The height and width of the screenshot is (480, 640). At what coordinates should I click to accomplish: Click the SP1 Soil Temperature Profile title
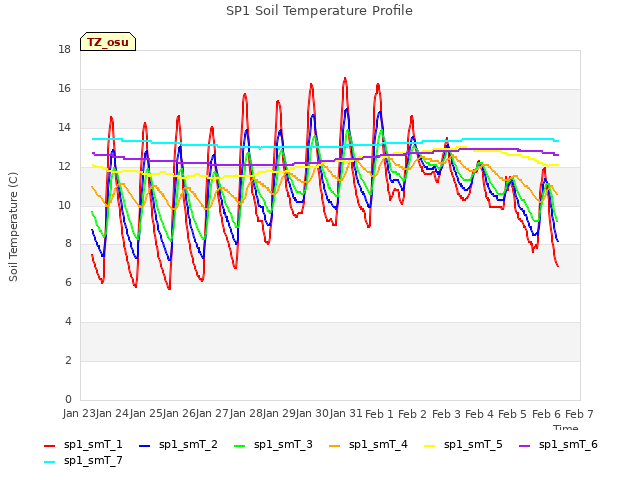(x=319, y=11)
